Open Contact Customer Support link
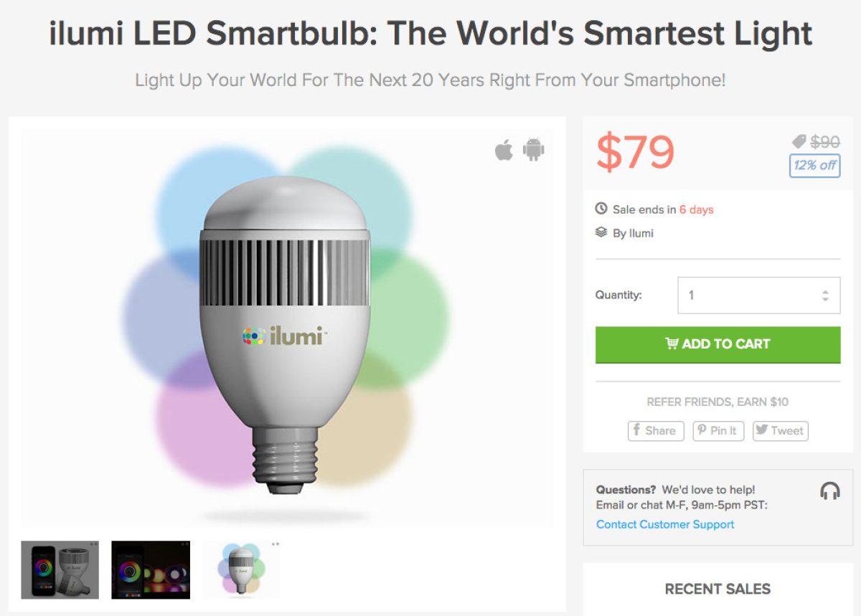The image size is (861, 616). 665,524
